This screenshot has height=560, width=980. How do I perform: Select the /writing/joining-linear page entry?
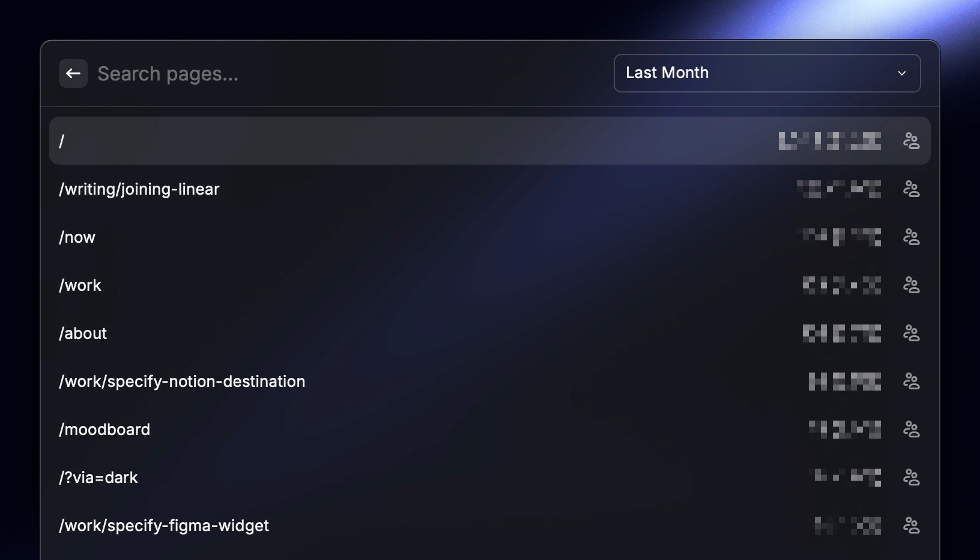click(x=489, y=189)
